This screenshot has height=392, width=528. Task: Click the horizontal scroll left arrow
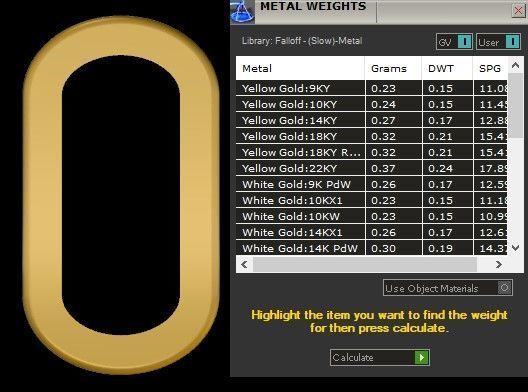[244, 265]
